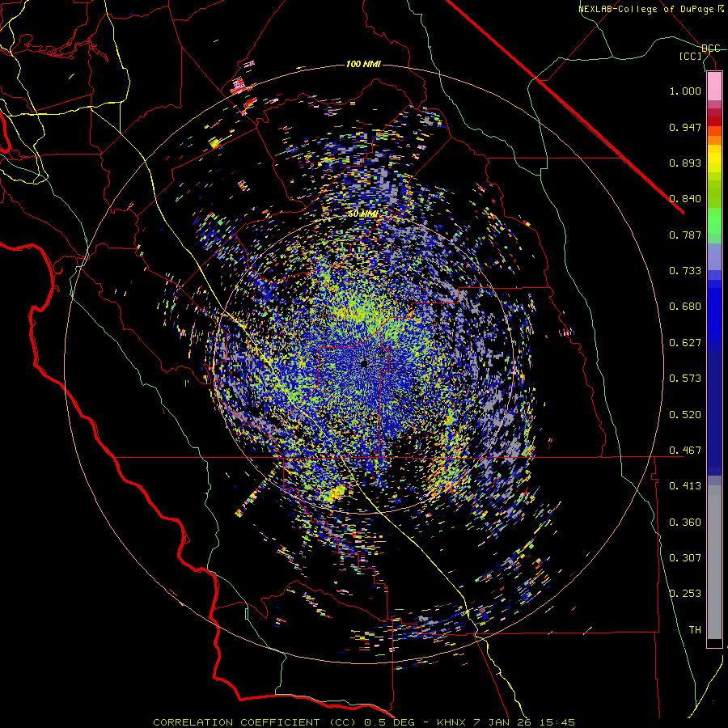Click the [CC] units label above the color bar
Viewport: 728px width, 728px height.
tap(691, 57)
